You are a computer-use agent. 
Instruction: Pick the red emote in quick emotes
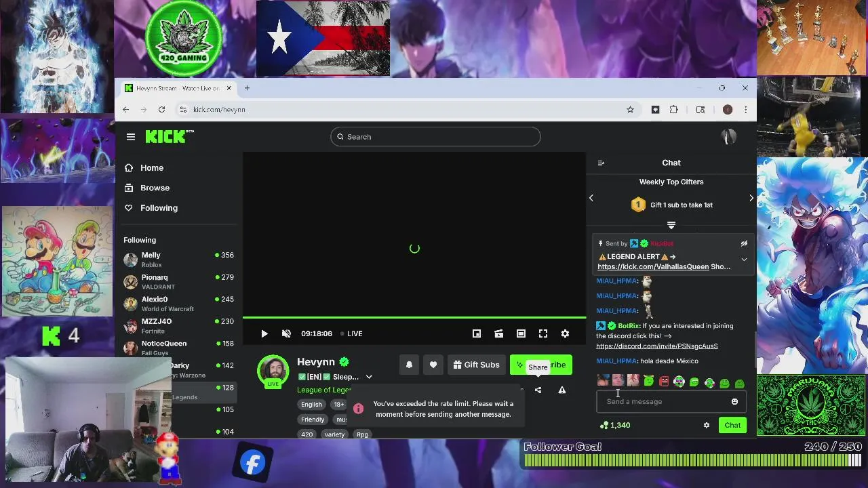(x=664, y=382)
